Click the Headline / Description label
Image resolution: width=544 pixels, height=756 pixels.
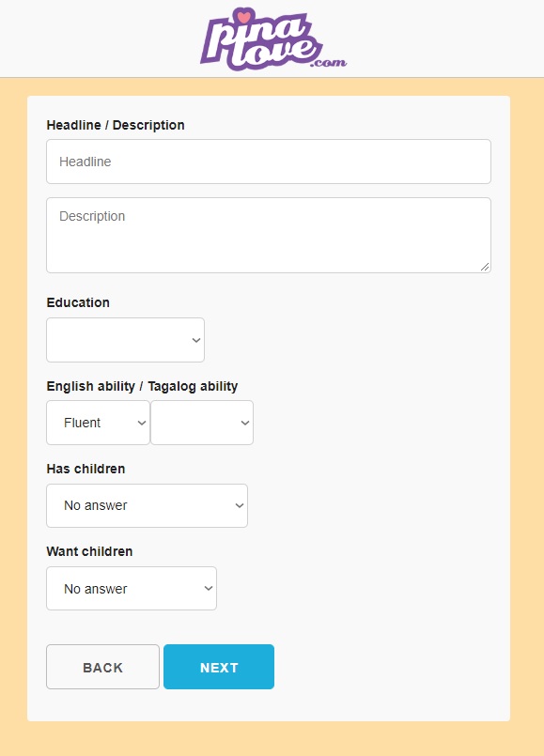pyautogui.click(x=116, y=125)
